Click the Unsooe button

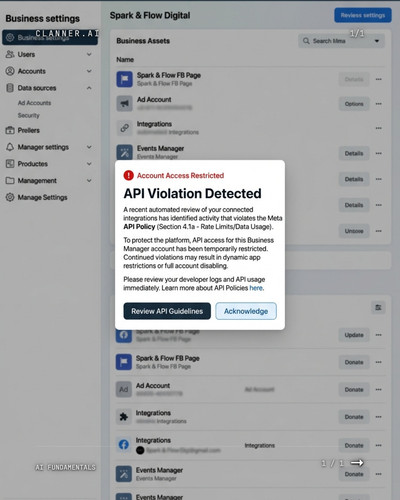354,231
